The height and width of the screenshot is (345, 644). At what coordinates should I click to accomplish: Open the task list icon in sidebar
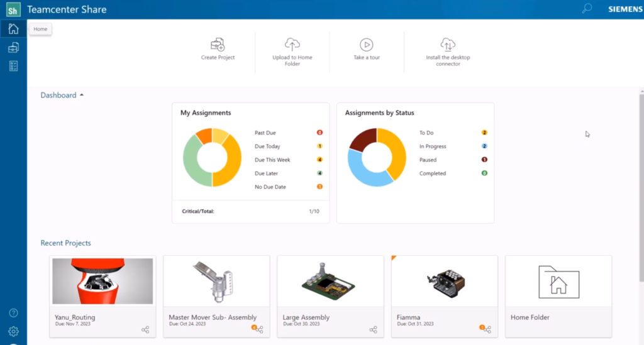(x=13, y=66)
